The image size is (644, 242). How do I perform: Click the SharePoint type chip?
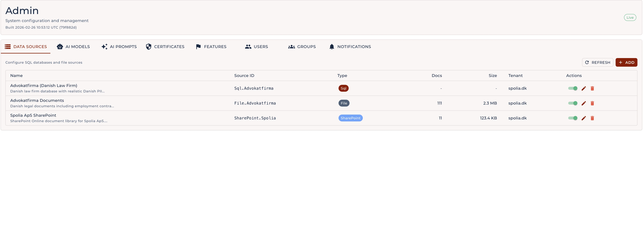click(350, 118)
